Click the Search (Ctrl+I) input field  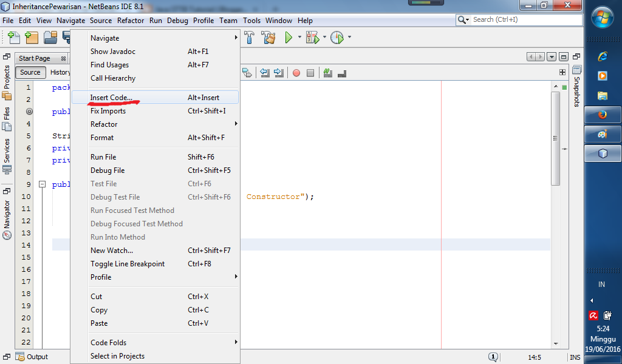[527, 19]
